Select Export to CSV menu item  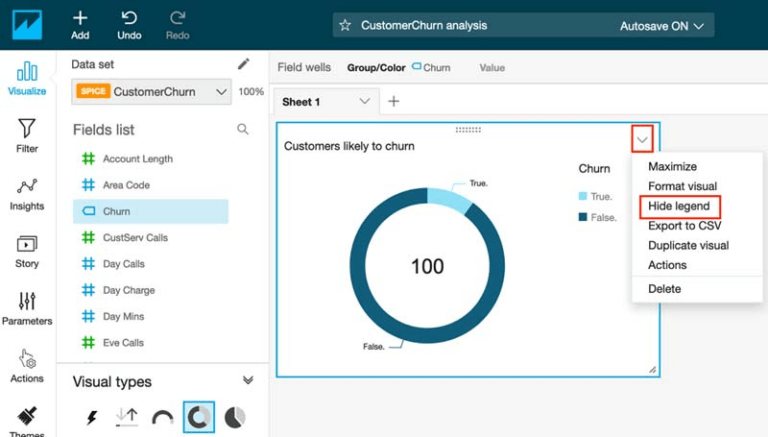tap(684, 226)
